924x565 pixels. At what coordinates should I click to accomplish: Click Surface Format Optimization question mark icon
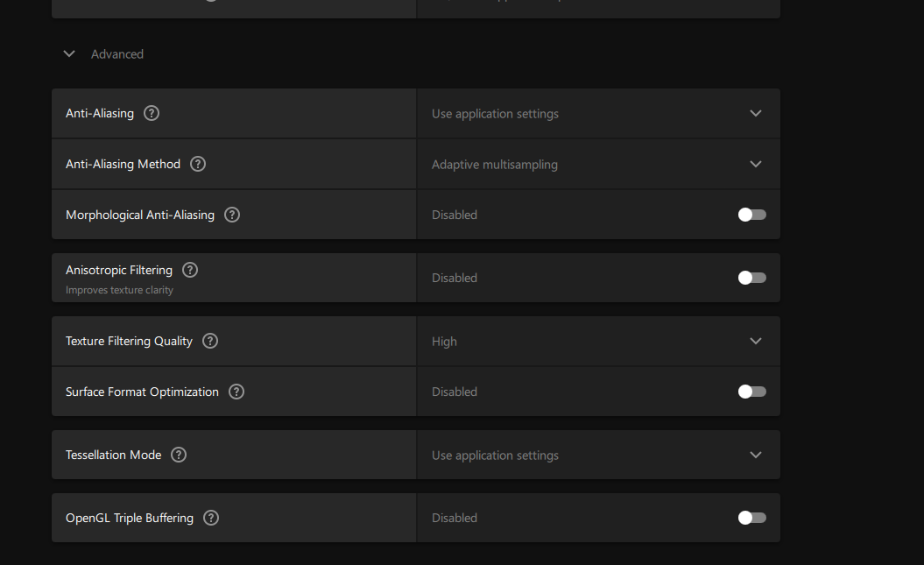pyautogui.click(x=236, y=392)
